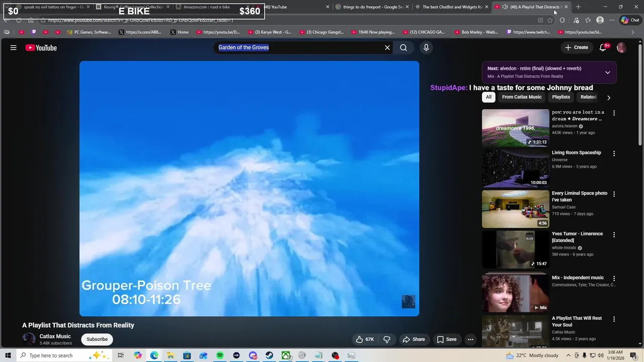644x362 pixels.
Task: Open the dreamcore 1996 video thumbnail
Action: pos(515,128)
